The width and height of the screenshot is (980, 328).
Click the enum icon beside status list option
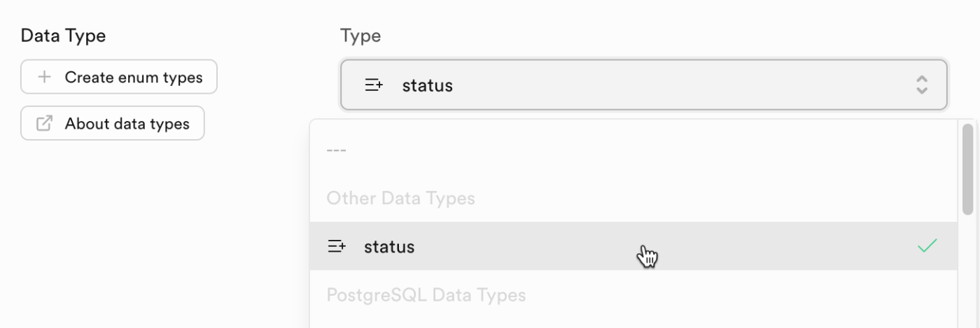pyautogui.click(x=337, y=246)
